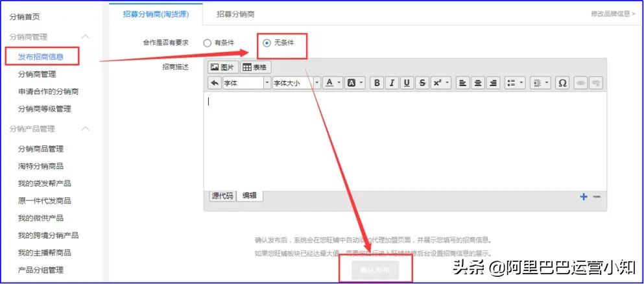The height and width of the screenshot is (284, 644).
Task: Switch editor to 源代码 mode
Action: (x=222, y=196)
